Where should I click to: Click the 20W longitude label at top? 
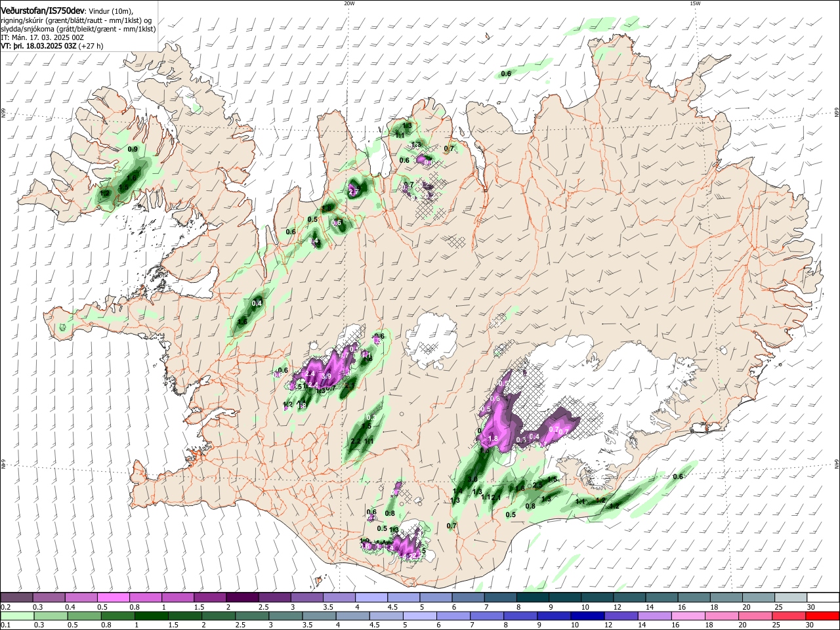pyautogui.click(x=349, y=3)
